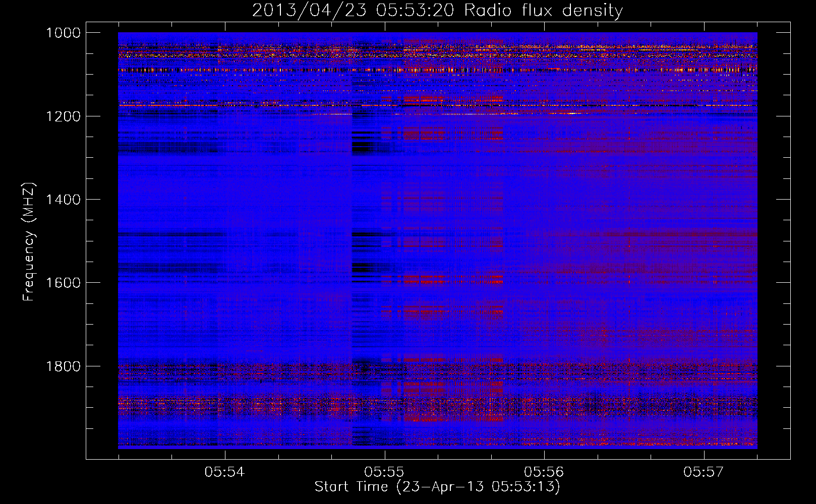This screenshot has width=816, height=504.
Task: Select the 1600 frequency tick label
Action: point(63,283)
